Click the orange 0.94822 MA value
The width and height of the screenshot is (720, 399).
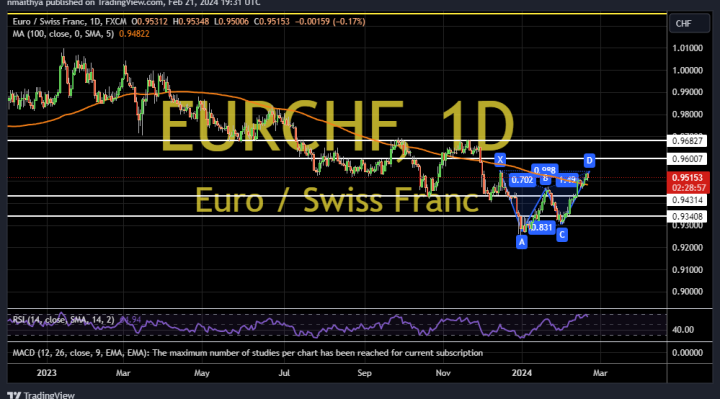pyautogui.click(x=134, y=34)
